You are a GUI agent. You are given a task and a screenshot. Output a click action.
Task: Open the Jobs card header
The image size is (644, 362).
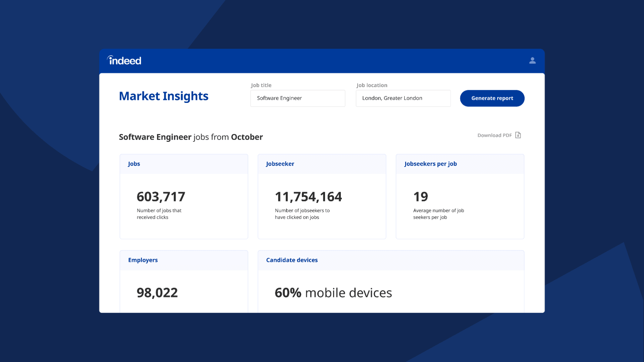(x=134, y=164)
